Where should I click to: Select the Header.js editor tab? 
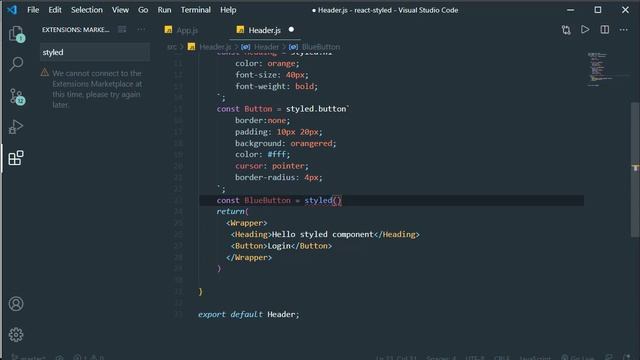pos(264,30)
